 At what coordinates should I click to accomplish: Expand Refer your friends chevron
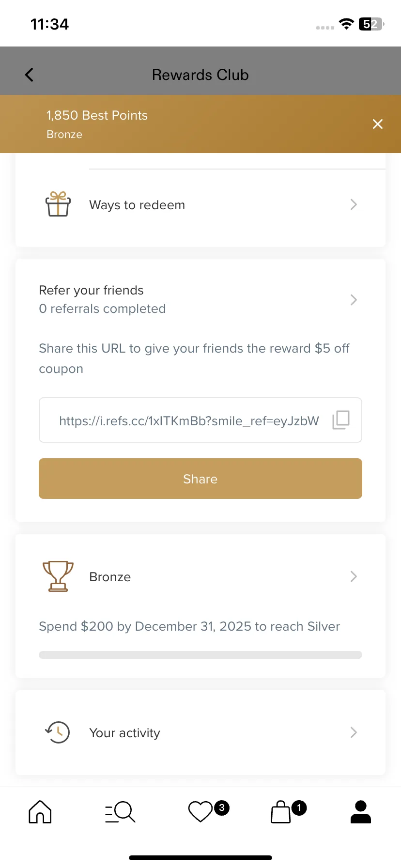pos(354,300)
